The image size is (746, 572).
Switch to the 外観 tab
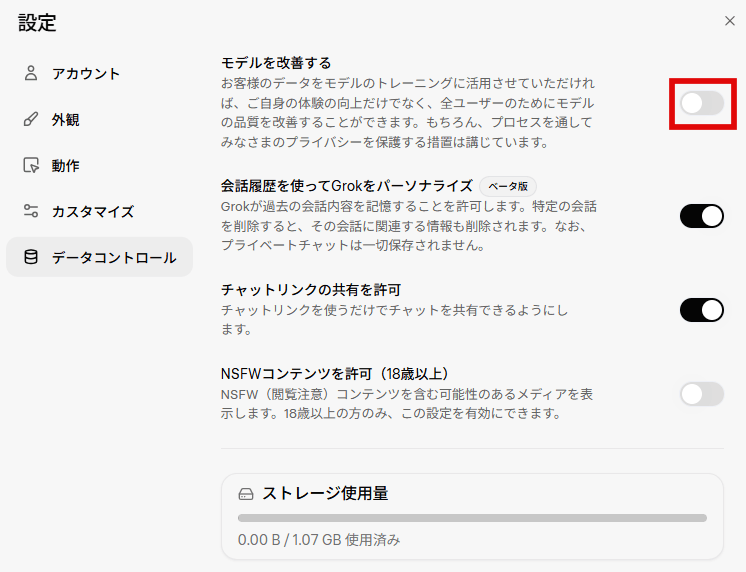(66, 120)
